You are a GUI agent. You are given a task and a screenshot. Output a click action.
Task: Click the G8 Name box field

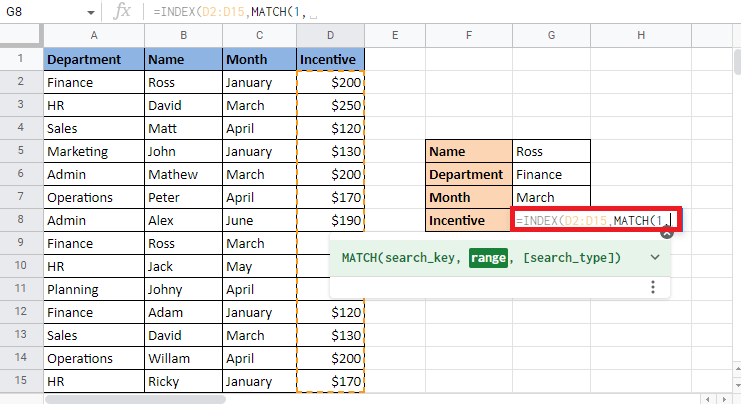40,12
